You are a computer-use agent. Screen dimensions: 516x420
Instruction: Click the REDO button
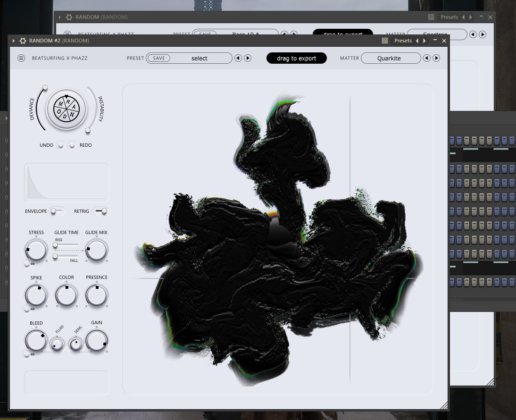click(x=72, y=145)
